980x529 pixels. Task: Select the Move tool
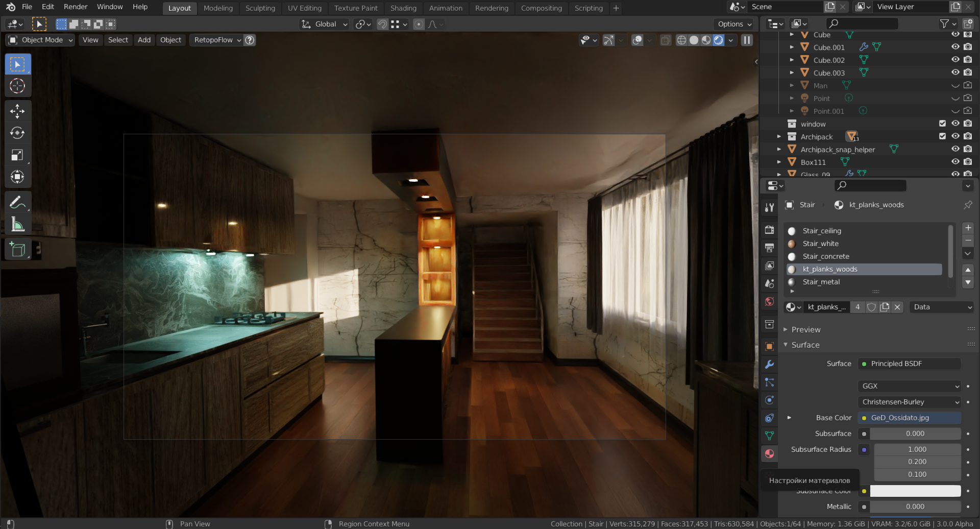18,111
